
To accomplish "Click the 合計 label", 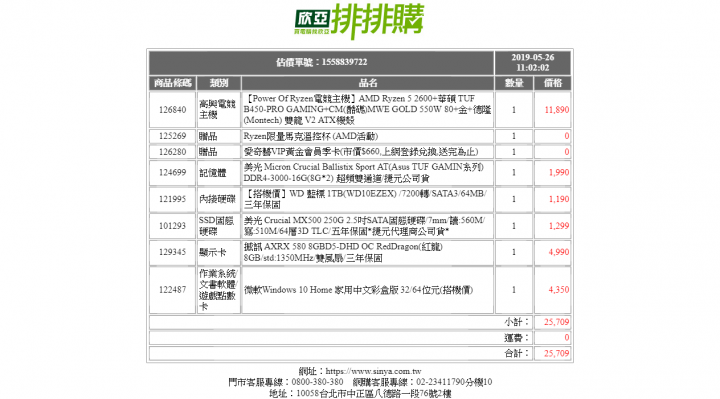I will pyautogui.click(x=517, y=354).
